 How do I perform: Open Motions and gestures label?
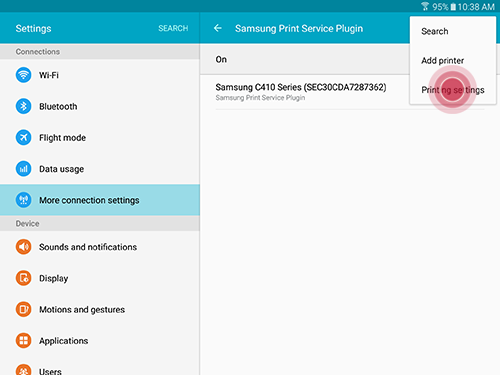pyautogui.click(x=82, y=310)
